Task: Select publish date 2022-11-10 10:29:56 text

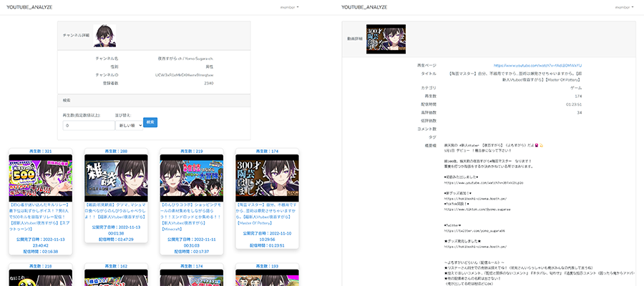Action: click(x=267, y=236)
